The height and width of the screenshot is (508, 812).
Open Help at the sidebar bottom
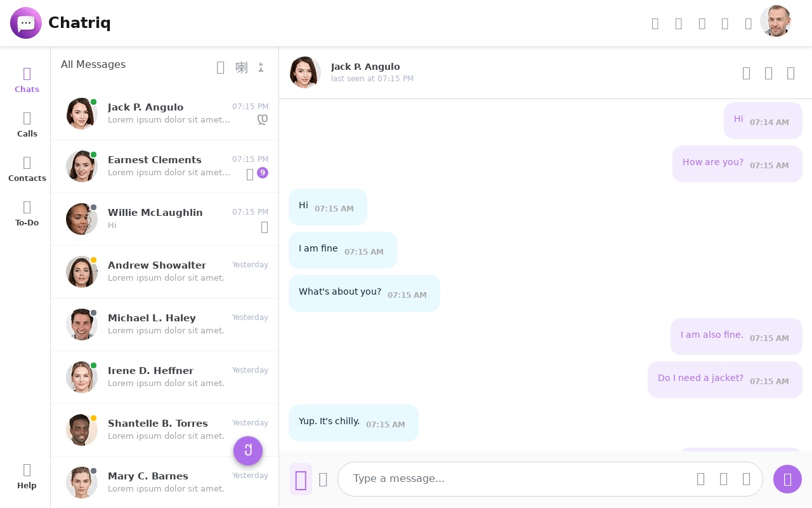[x=27, y=477]
